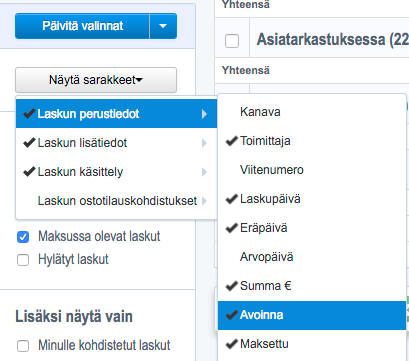Open the dropdown arrow beside Päivitä valinnat
409x361 pixels.
[x=163, y=26]
